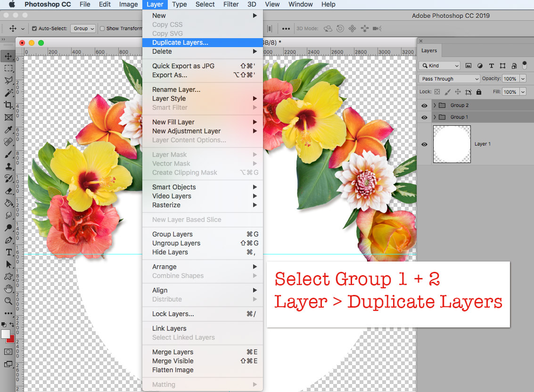The image size is (534, 392).
Task: Click the foreground color swatch
Action: (x=6, y=334)
